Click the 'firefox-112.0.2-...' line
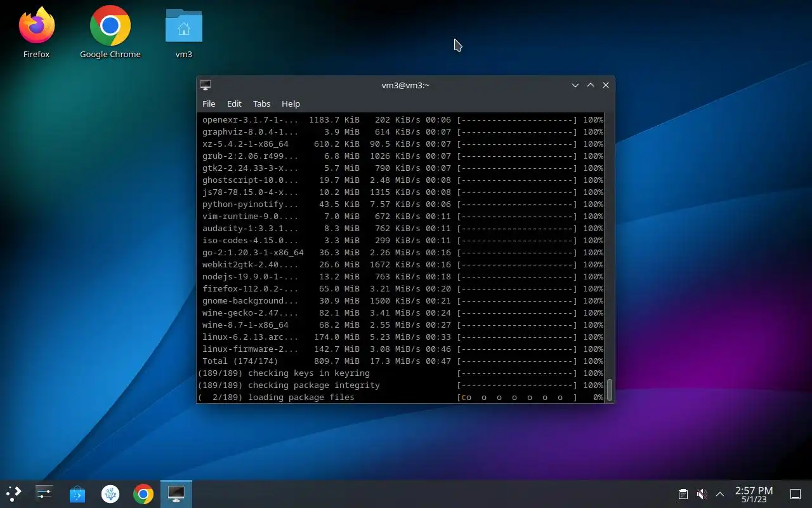The width and height of the screenshot is (812, 508). pyautogui.click(x=402, y=289)
